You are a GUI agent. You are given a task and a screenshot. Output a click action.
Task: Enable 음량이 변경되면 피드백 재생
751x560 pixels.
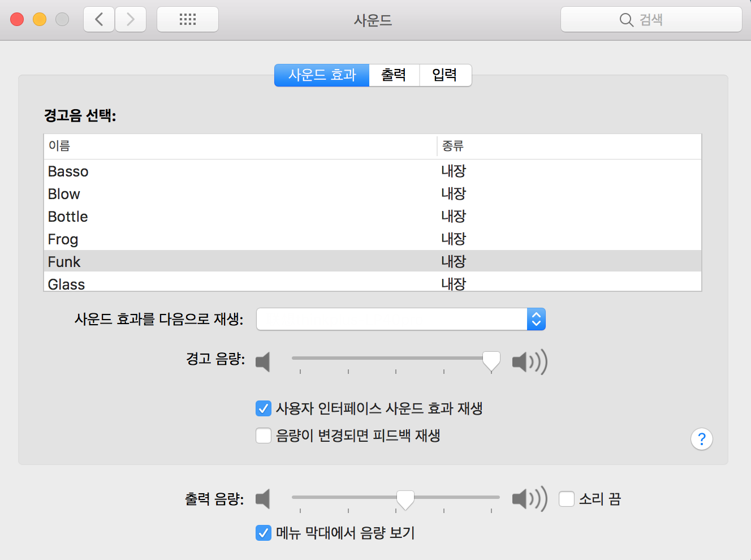coord(264,436)
